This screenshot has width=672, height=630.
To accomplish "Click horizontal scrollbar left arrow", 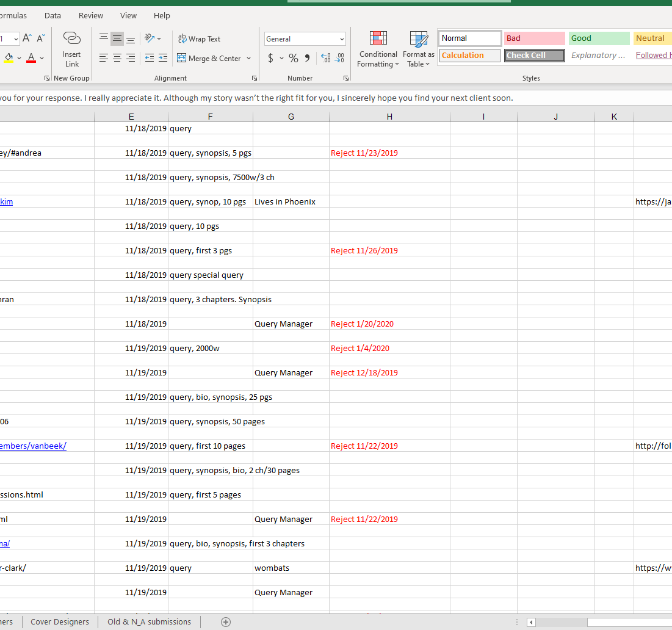I will pyautogui.click(x=531, y=622).
